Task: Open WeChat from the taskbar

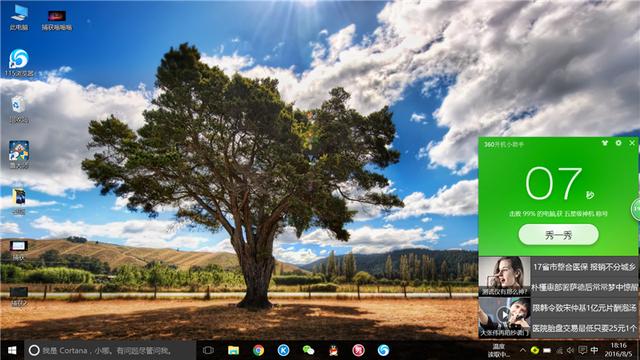Action: (309, 350)
